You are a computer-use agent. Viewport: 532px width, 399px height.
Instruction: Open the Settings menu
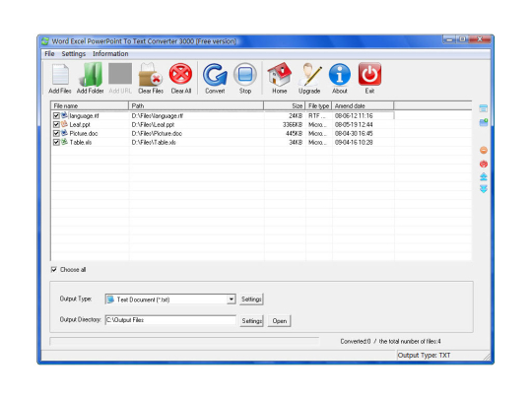[x=74, y=54]
